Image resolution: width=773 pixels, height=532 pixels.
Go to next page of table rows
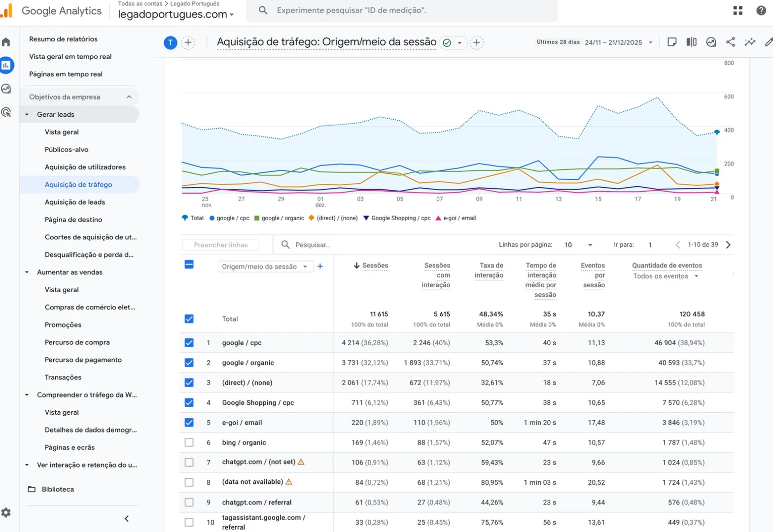[728, 245]
